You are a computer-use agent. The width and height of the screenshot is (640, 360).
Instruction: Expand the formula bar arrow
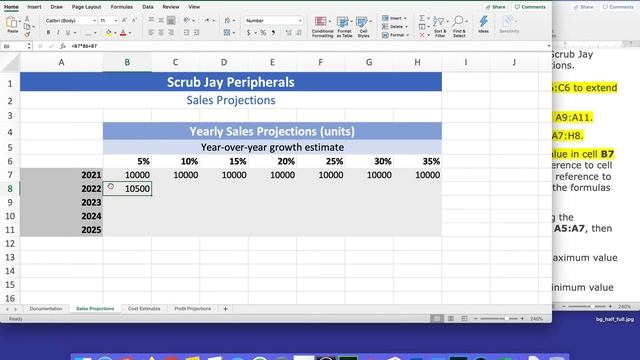549,47
